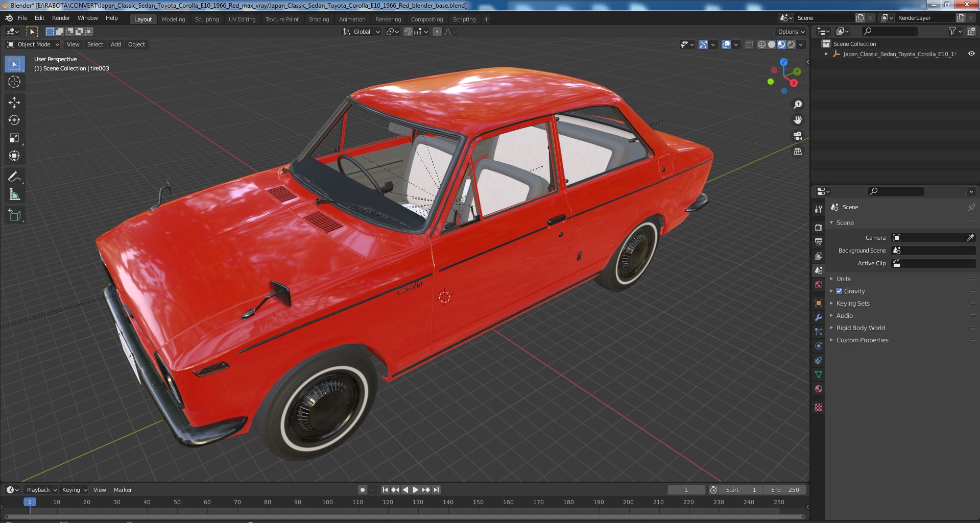Play the animation forward
The image size is (980, 523).
pyautogui.click(x=416, y=490)
